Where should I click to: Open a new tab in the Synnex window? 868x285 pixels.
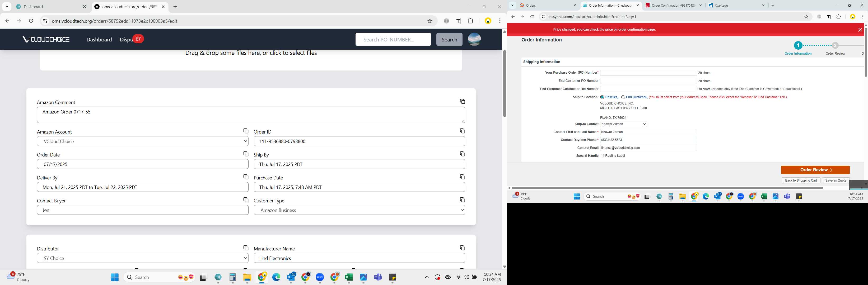[773, 5]
